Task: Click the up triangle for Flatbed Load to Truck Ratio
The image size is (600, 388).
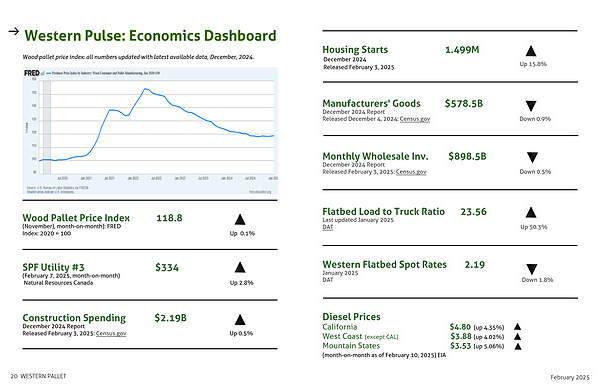Action: pyautogui.click(x=531, y=212)
